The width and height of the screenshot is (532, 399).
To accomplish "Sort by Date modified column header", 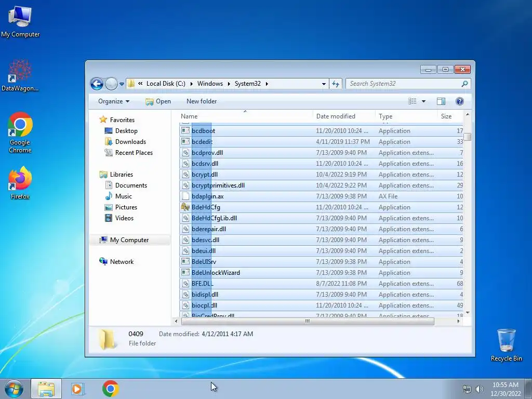I will pos(344,116).
